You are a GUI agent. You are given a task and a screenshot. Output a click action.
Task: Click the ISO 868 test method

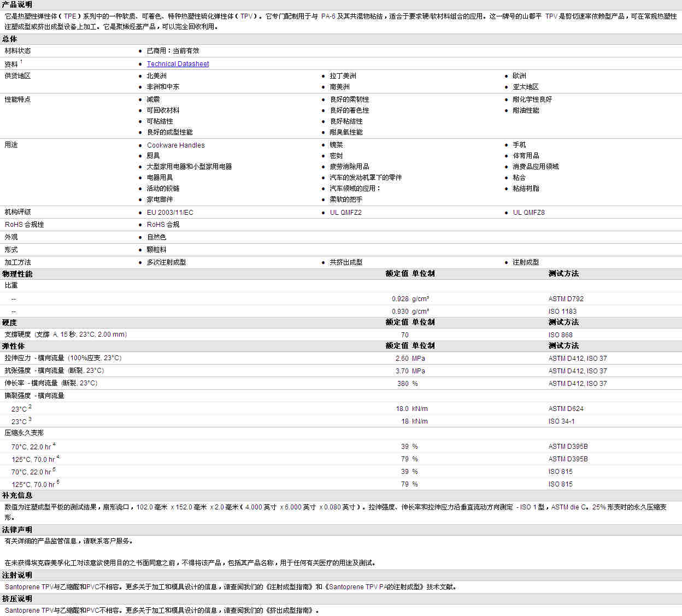point(561,335)
